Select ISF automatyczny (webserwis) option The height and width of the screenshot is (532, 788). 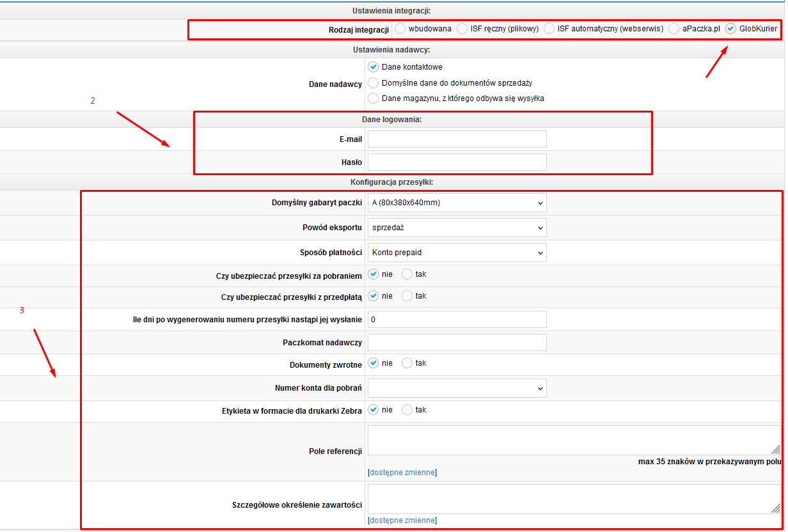tap(549, 29)
